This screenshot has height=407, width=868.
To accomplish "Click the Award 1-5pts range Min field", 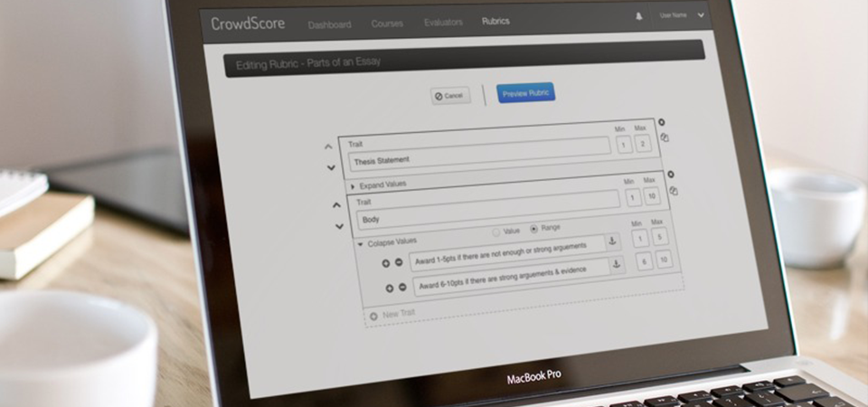I will coord(640,239).
